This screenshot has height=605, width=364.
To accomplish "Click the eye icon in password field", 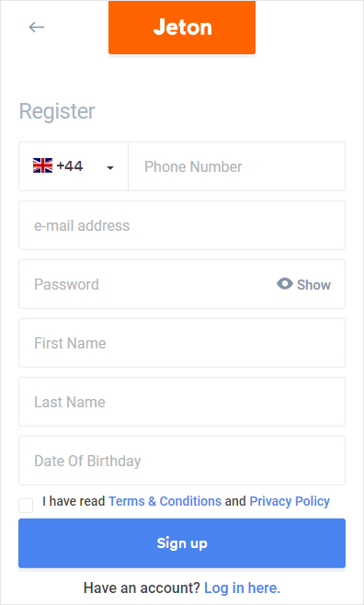I will tap(285, 284).
